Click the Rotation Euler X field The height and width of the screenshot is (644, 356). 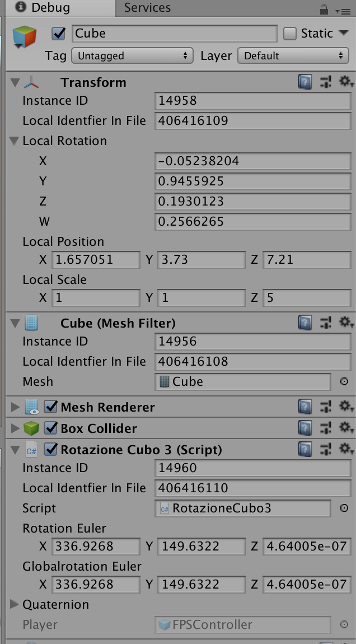[x=96, y=546]
